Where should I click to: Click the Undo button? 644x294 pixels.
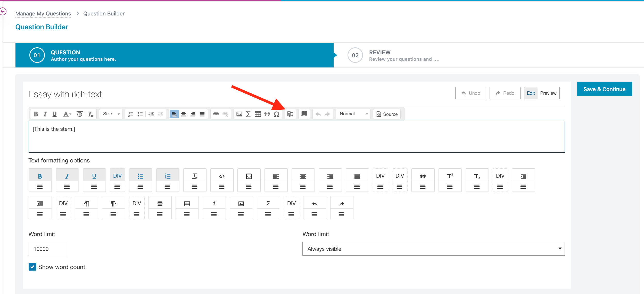[x=471, y=93]
